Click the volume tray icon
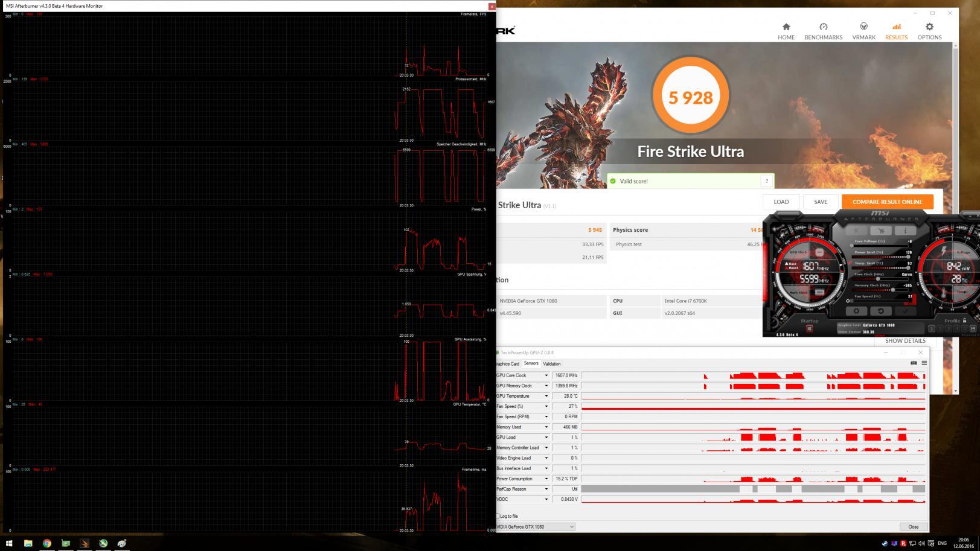980x551 pixels. [921, 543]
